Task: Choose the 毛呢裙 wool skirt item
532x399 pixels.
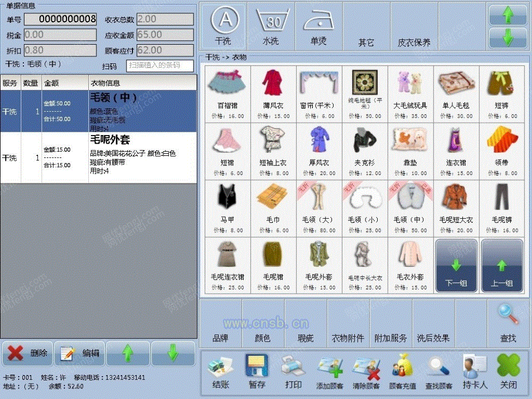Action: point(273,265)
